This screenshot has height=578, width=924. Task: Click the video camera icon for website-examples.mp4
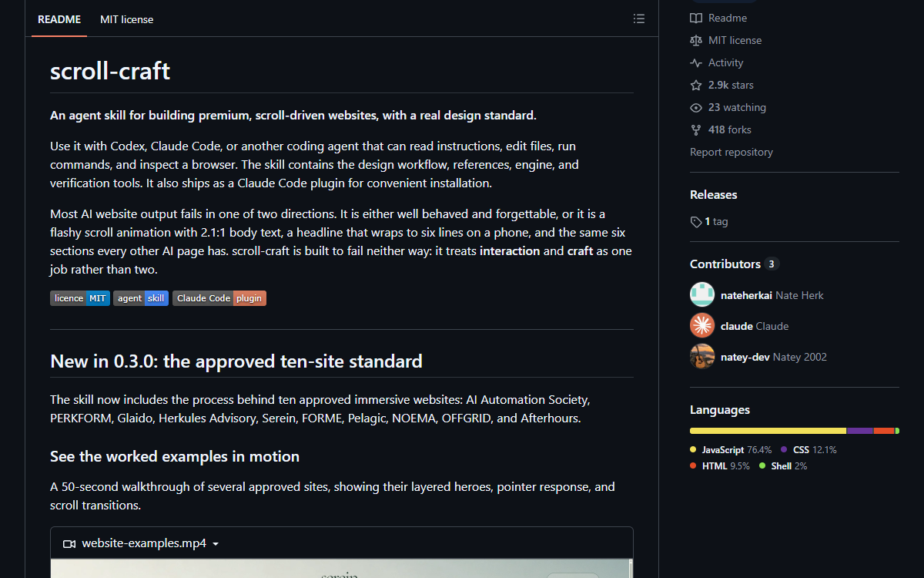point(69,543)
